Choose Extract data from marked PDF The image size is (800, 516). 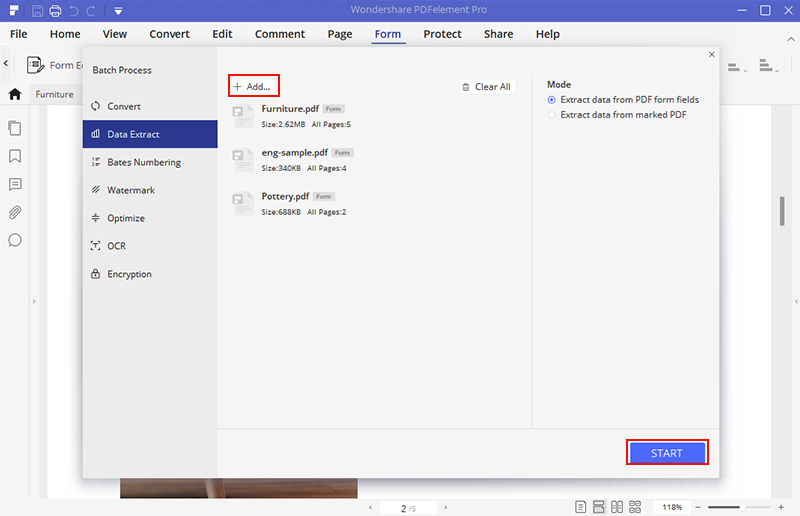point(552,115)
